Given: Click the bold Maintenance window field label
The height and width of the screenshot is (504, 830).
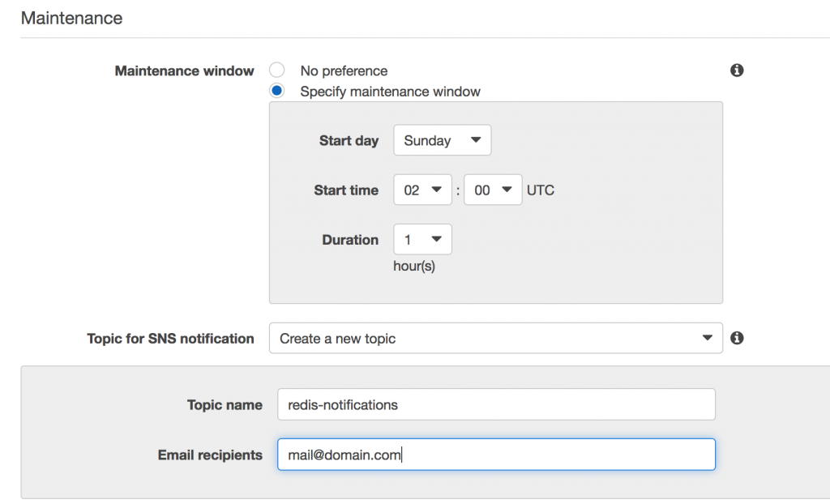Looking at the screenshot, I should click(x=185, y=70).
